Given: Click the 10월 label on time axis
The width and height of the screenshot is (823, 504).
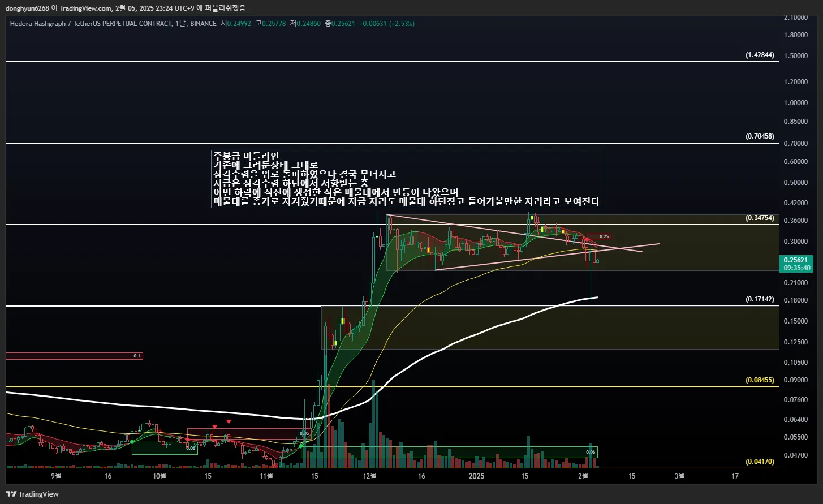Looking at the screenshot, I should tap(160, 476).
